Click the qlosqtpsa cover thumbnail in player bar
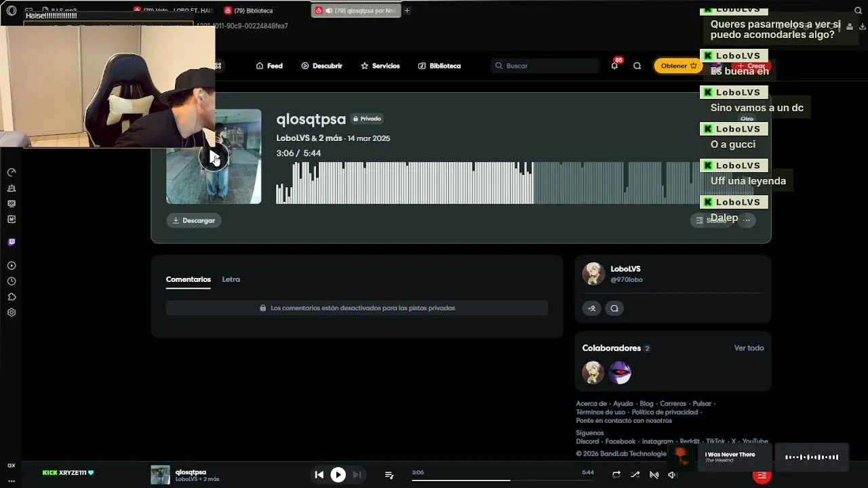This screenshot has height=488, width=868. coord(160,474)
